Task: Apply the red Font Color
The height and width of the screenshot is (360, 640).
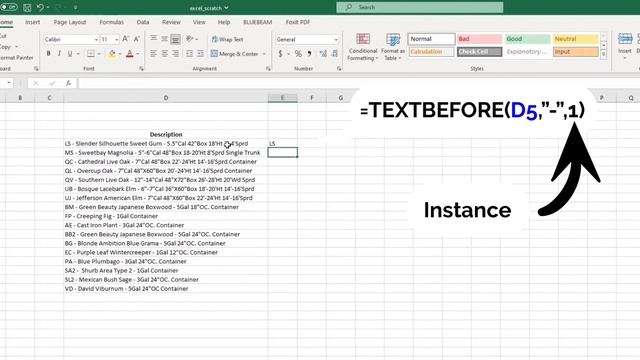Action: coord(129,54)
